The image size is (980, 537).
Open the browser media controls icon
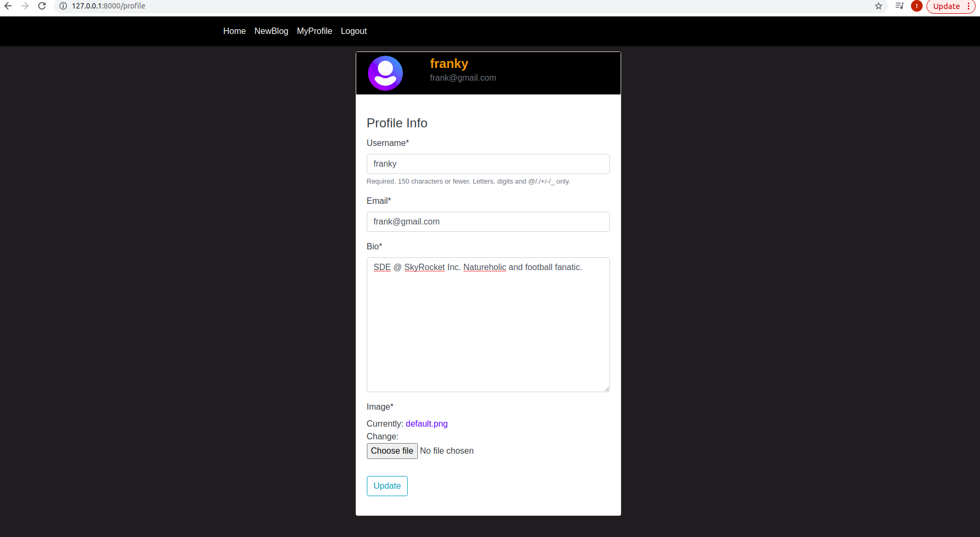(x=899, y=6)
